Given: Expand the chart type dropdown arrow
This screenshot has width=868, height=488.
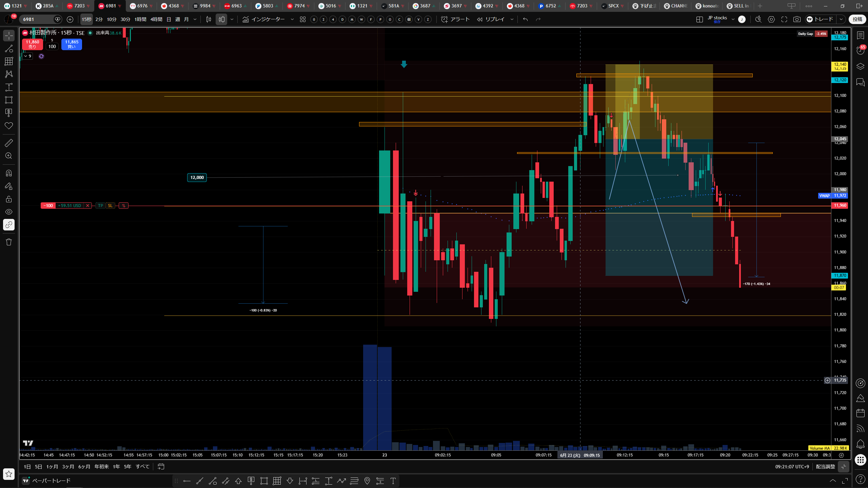Looking at the screenshot, I should (x=232, y=19).
